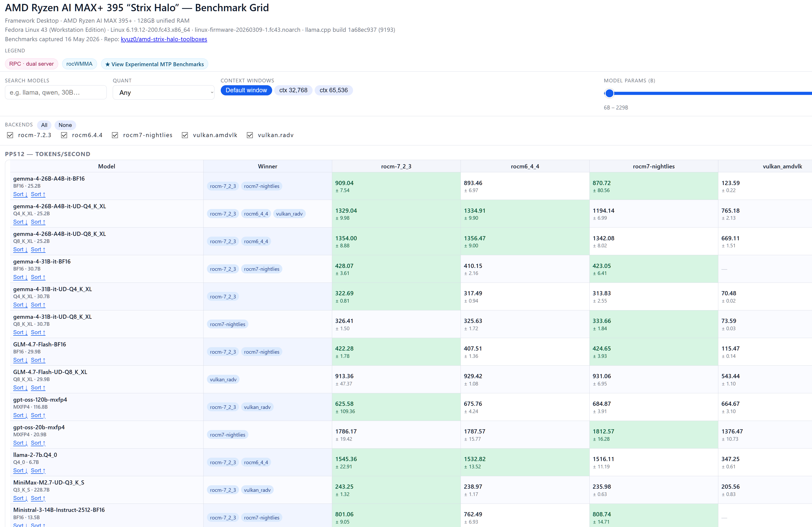This screenshot has width=812, height=527.
Task: Open the starred Experimental MTP Benchmarks view
Action: point(154,64)
